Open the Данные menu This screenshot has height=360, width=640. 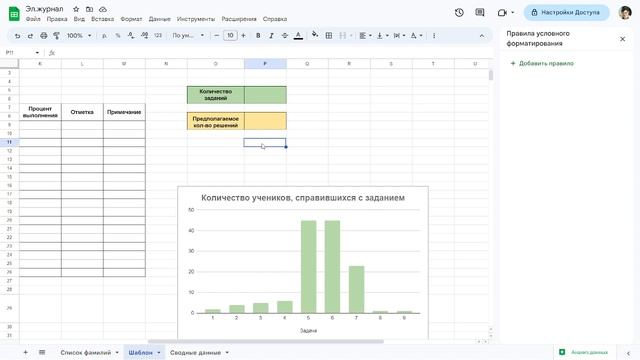pyautogui.click(x=160, y=19)
